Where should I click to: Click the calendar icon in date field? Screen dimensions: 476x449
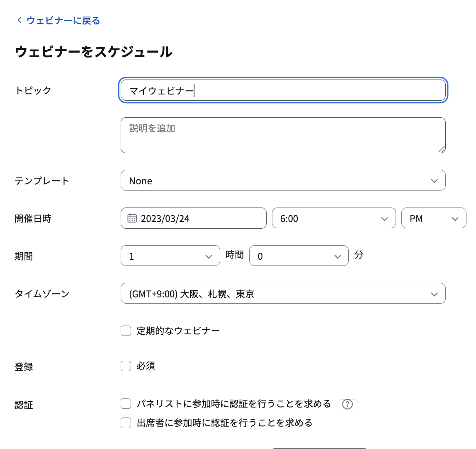pyautogui.click(x=132, y=218)
